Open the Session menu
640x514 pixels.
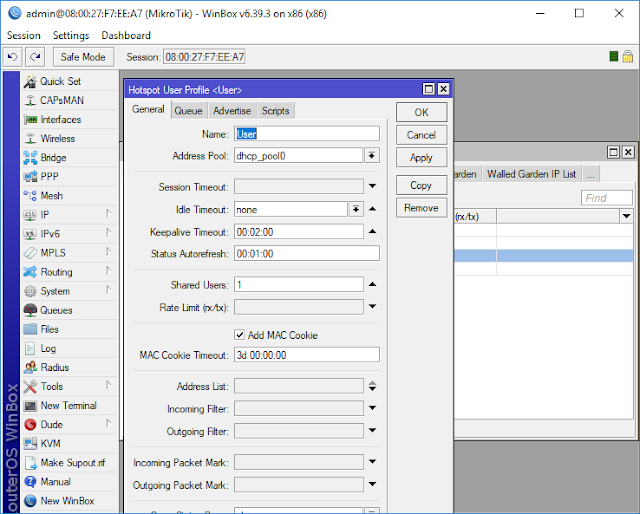click(24, 36)
